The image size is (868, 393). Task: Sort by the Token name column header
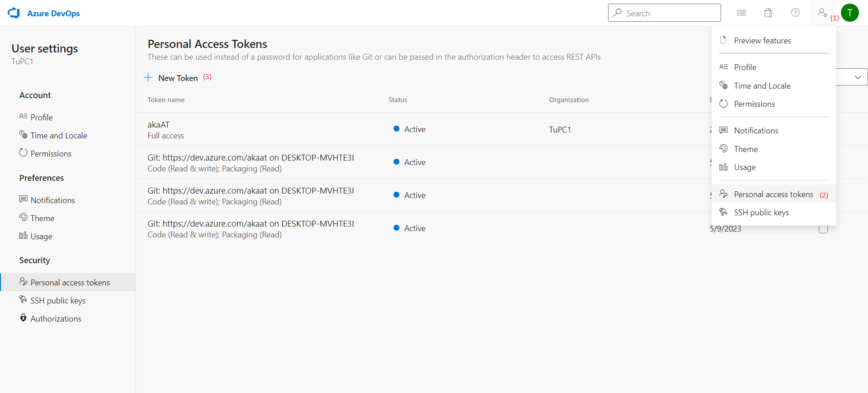click(x=166, y=100)
